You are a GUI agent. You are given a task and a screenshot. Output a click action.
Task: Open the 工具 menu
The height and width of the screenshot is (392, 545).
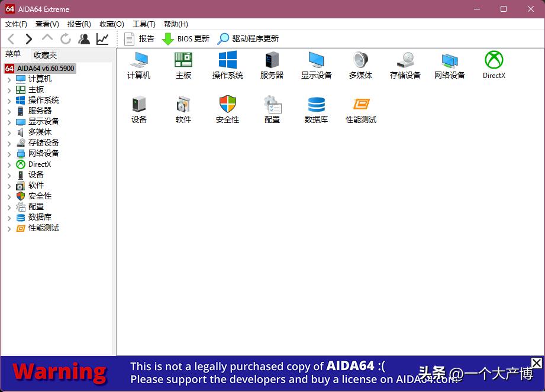coord(143,24)
